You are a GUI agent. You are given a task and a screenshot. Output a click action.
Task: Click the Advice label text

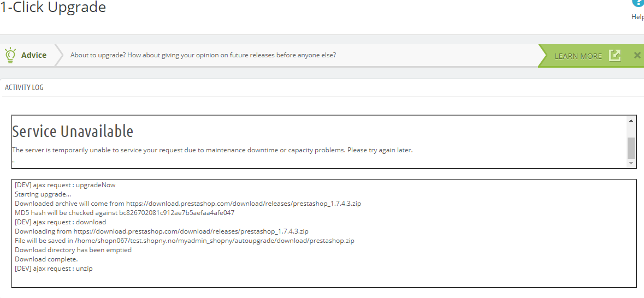[34, 55]
